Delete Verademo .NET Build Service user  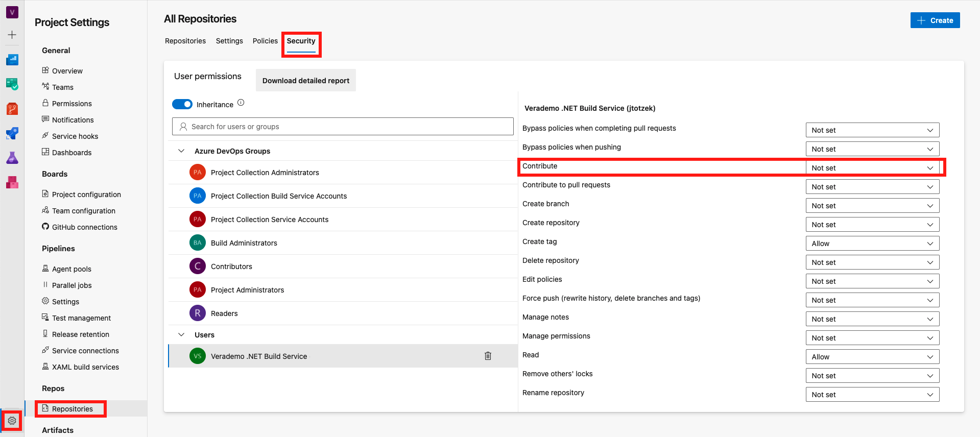488,356
